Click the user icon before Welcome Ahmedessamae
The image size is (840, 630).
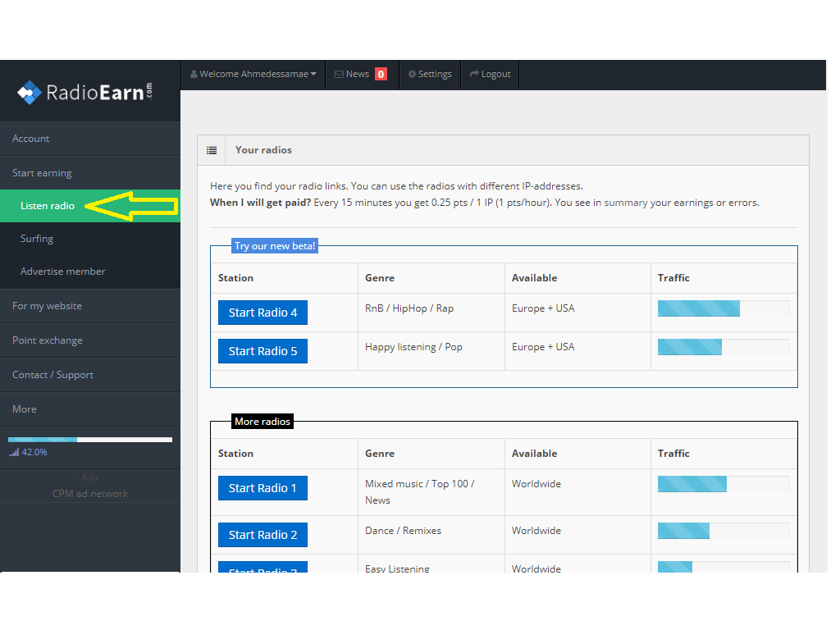194,74
